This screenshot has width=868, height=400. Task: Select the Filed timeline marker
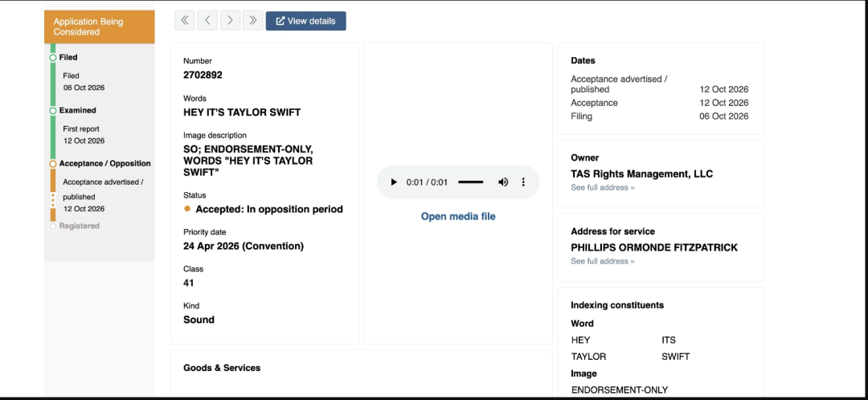point(52,58)
